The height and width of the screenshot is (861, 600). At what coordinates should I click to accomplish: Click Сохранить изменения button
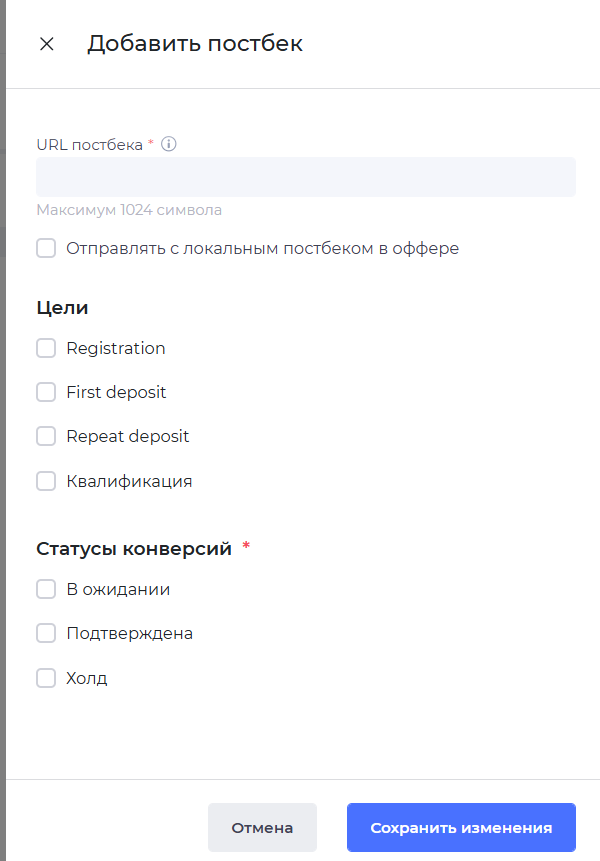coord(461,828)
